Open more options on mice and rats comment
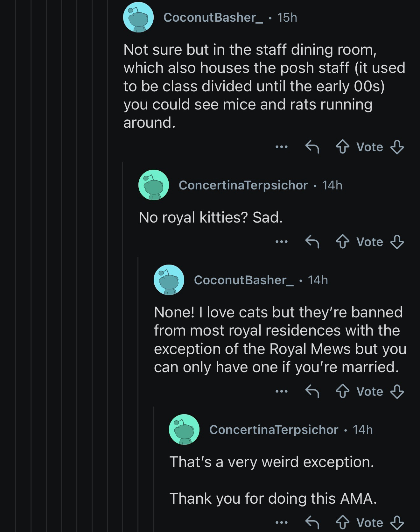Screen dimensions: 420x532 [282, 147]
